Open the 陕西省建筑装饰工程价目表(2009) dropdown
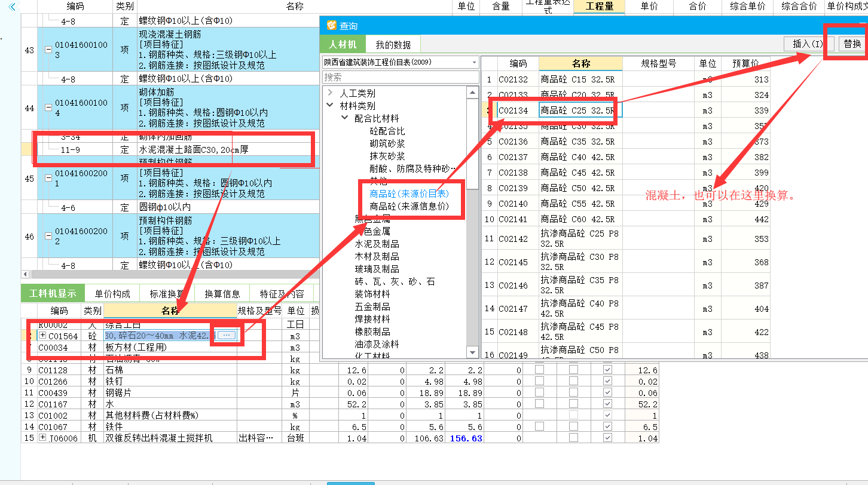 474,63
